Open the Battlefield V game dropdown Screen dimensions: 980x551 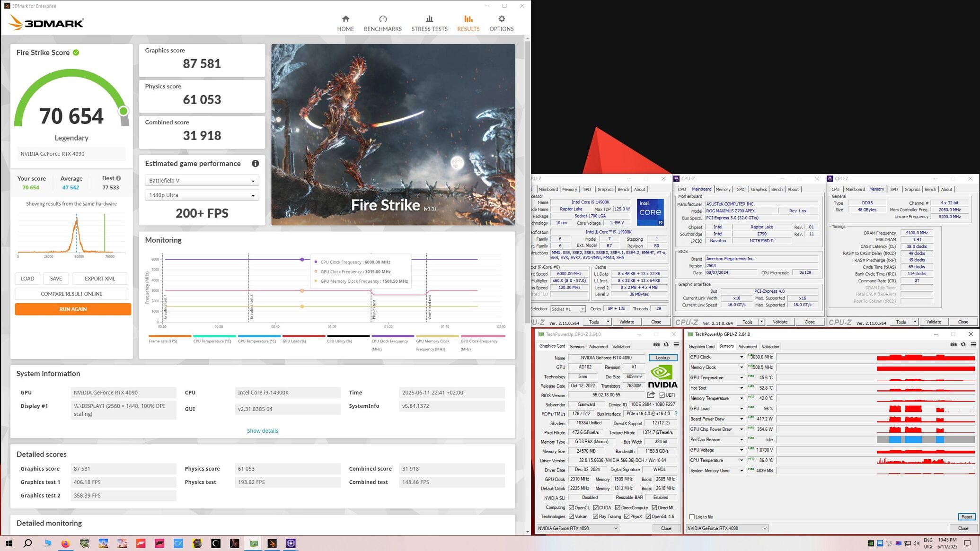pyautogui.click(x=202, y=181)
